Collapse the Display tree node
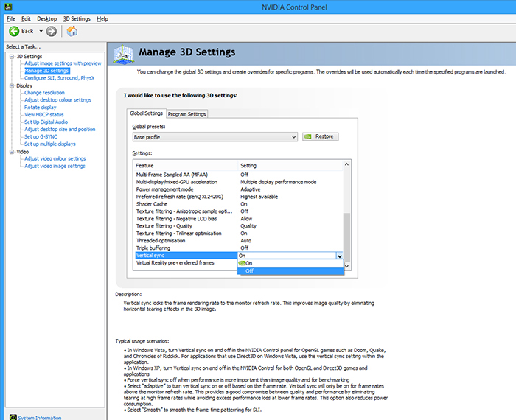This screenshot has height=420, width=516. click(x=12, y=85)
